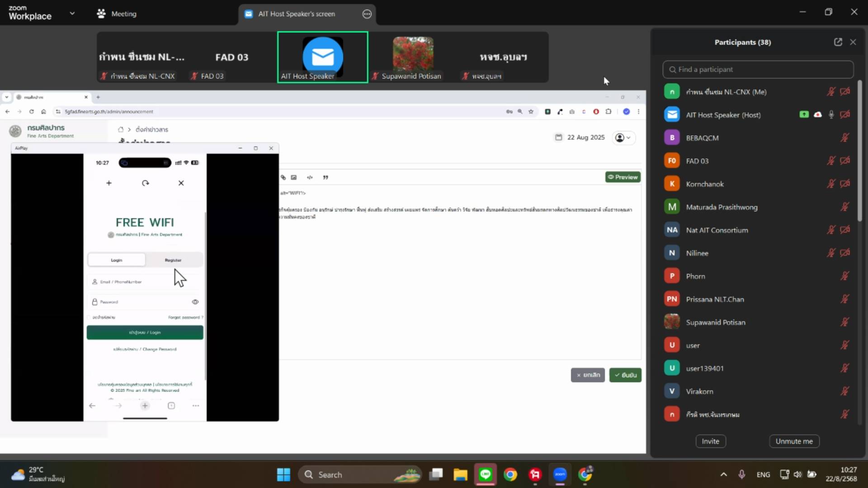Close the Participants panel
Viewport: 868px width, 488px height.
click(853, 42)
